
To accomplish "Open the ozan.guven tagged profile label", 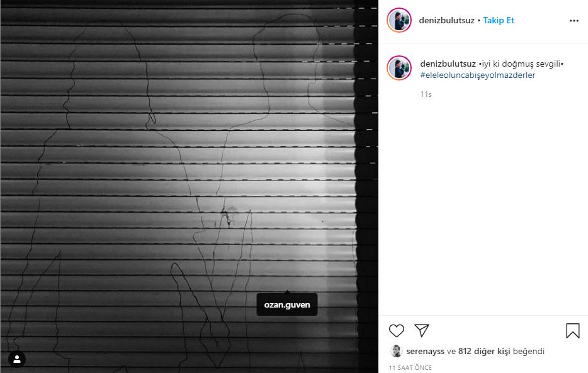I will (x=287, y=304).
